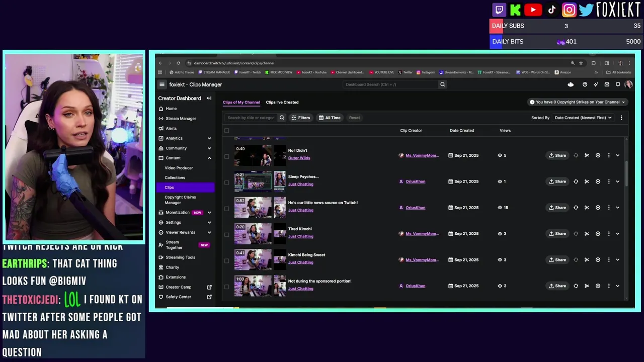Screen dimensions: 644x362
Task: Open Home in the sidebar
Action: [x=171, y=109]
